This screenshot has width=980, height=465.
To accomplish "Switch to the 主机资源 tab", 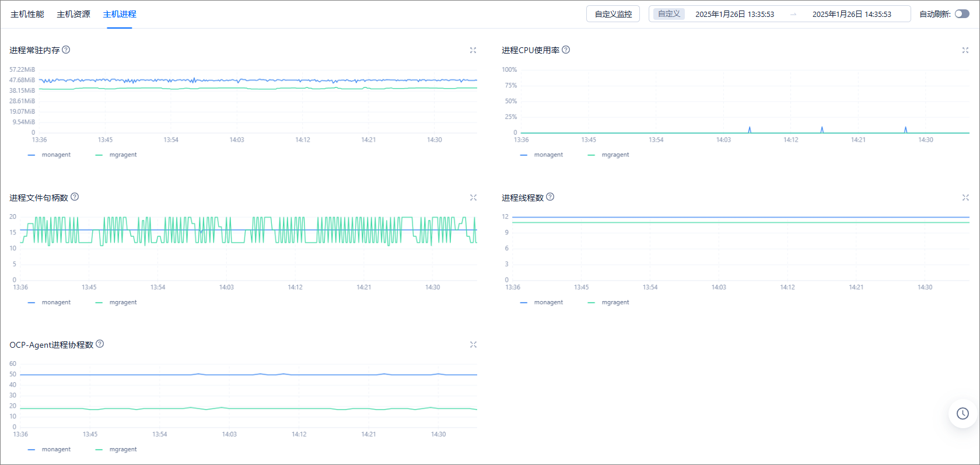I will click(x=73, y=14).
